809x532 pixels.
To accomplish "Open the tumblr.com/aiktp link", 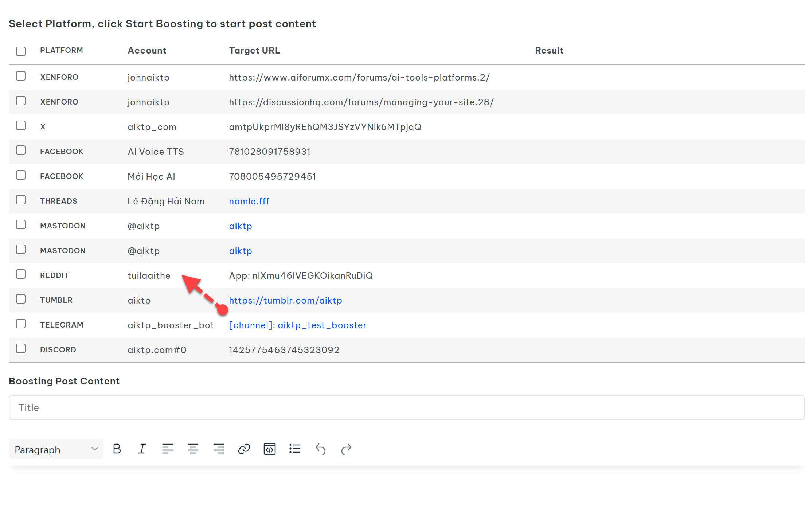I will point(285,300).
